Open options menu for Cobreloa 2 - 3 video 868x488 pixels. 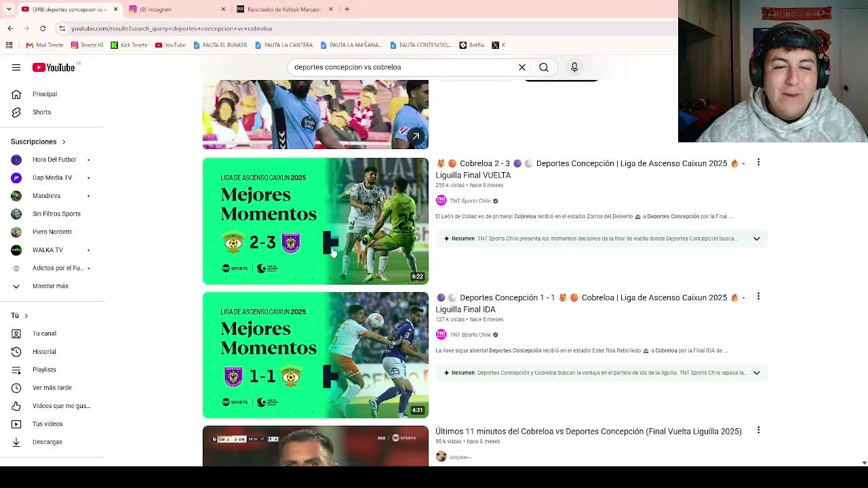click(x=758, y=163)
